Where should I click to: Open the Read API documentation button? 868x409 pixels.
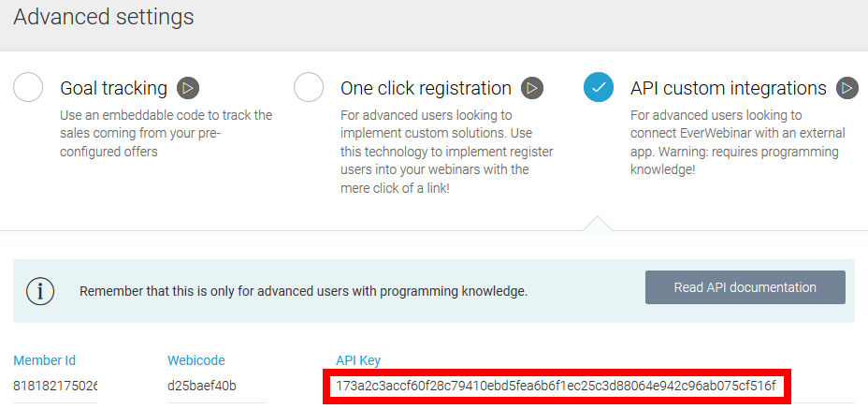(x=745, y=287)
